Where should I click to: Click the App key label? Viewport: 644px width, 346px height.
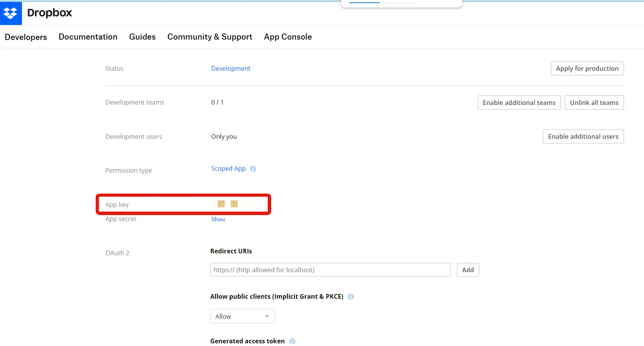point(117,205)
